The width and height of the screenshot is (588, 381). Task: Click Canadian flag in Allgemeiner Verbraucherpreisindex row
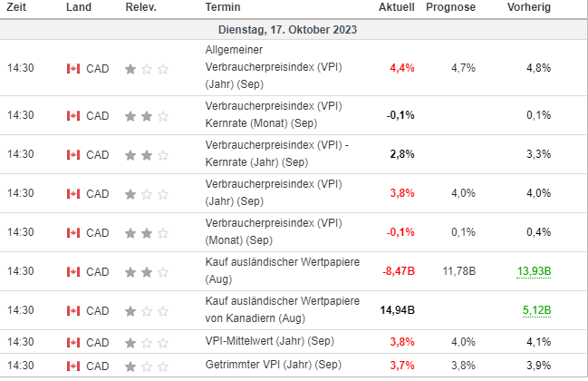point(73,68)
